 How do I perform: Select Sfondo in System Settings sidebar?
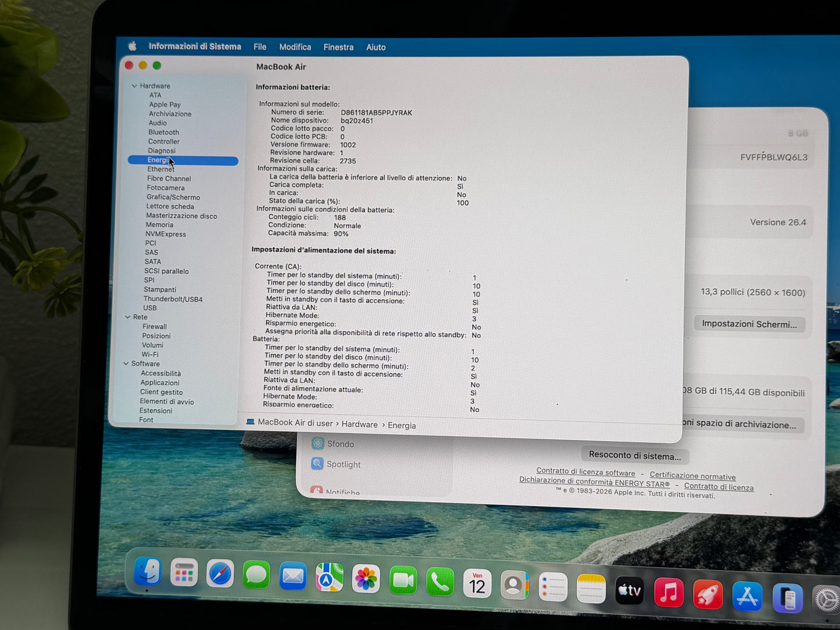[341, 444]
